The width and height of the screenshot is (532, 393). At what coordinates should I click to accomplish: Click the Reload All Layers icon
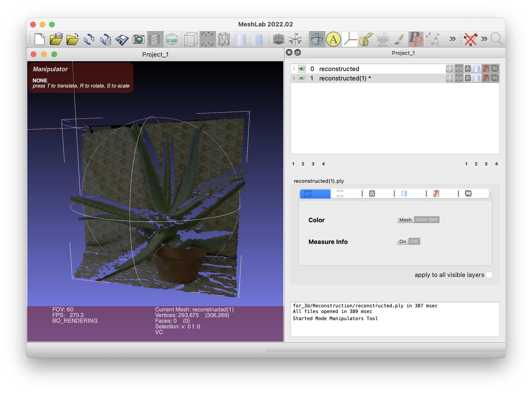[106, 39]
